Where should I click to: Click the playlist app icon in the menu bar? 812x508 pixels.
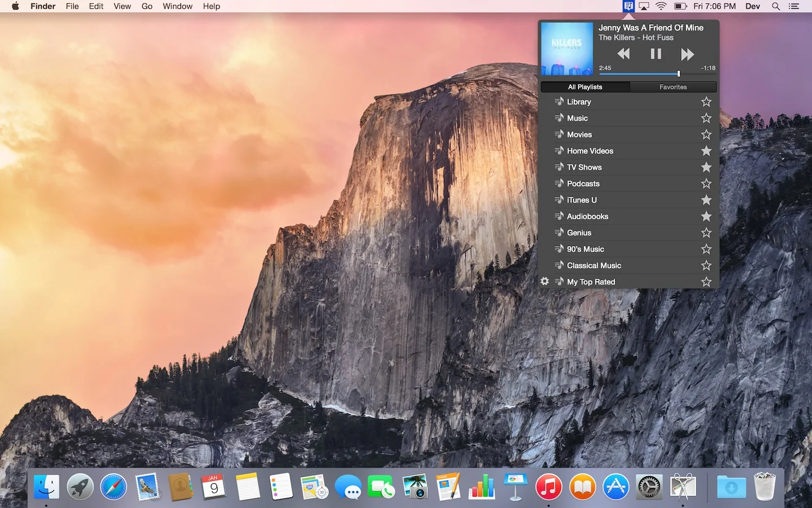[x=628, y=6]
